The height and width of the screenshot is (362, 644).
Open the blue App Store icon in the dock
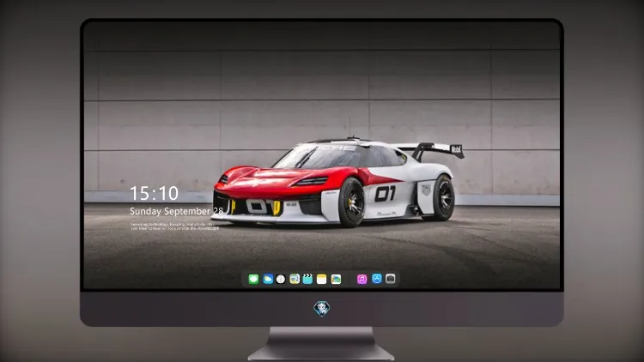[x=377, y=279]
